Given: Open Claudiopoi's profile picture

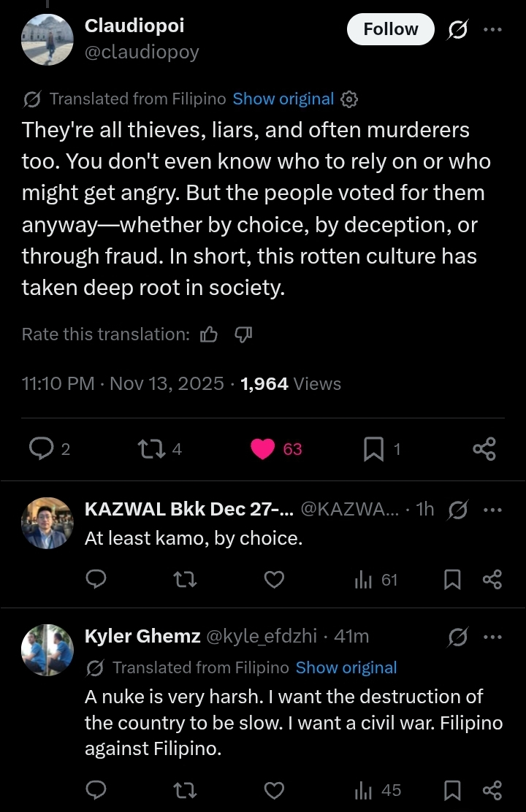Looking at the screenshot, I should tap(47, 39).
